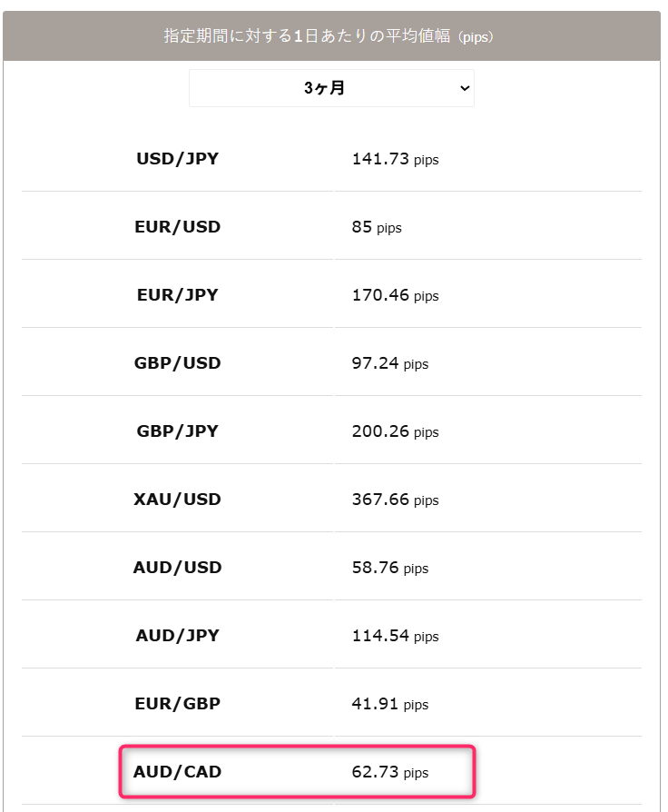Select the XAU/USD currency pair label
Screen dimensions: 668x812
pos(178,500)
